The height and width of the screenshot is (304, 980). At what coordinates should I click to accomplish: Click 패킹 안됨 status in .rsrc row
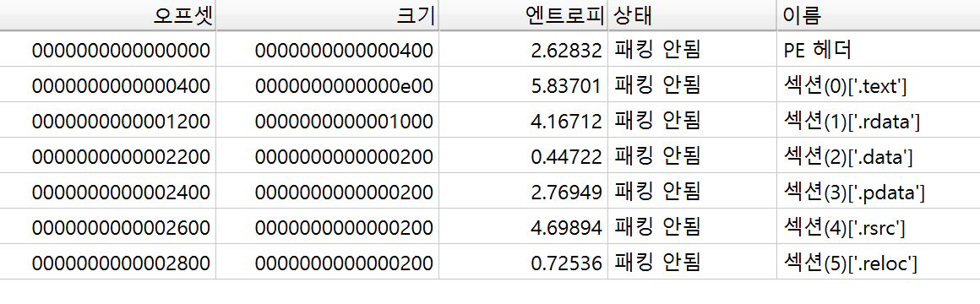[x=657, y=227]
